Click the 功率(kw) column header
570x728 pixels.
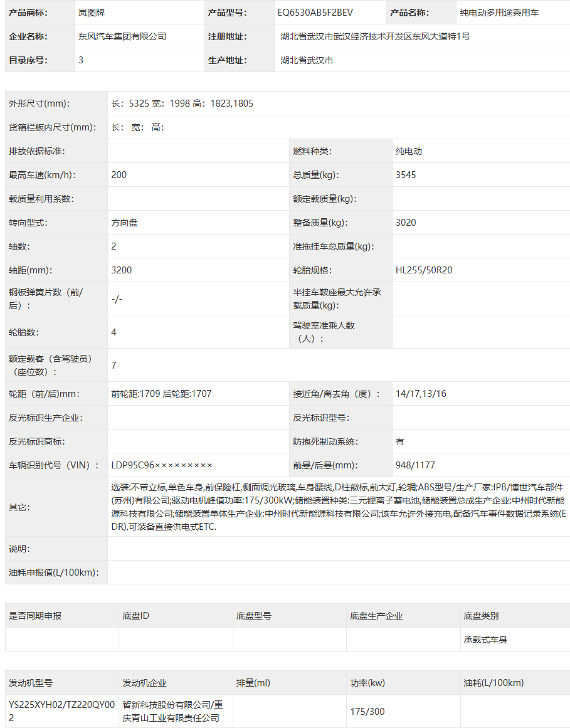tap(367, 683)
